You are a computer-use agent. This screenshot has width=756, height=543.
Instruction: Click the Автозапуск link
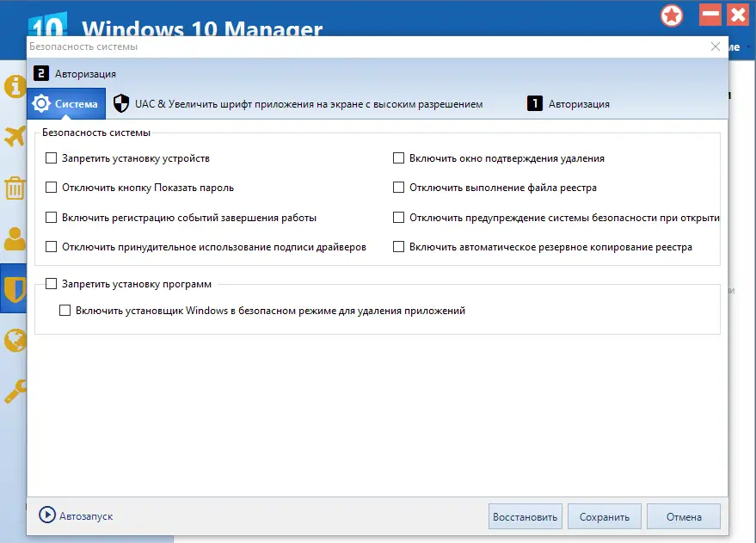click(x=86, y=516)
